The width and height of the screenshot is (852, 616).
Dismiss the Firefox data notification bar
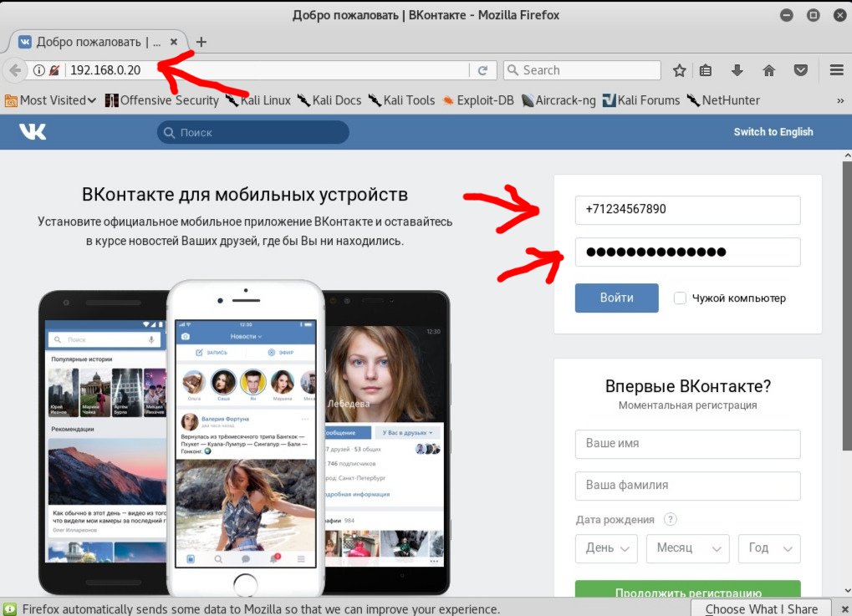pos(844,609)
